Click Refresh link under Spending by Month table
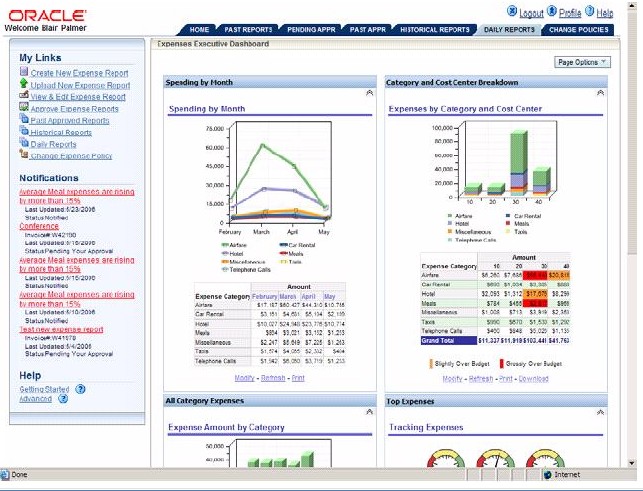 click(x=273, y=378)
